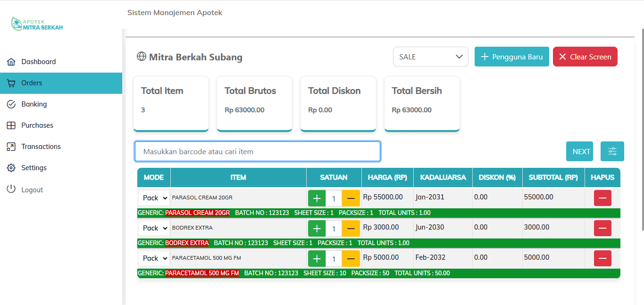The image size is (644, 305).
Task: Click the Apotek Mitra Berkah logo
Action: [x=37, y=24]
